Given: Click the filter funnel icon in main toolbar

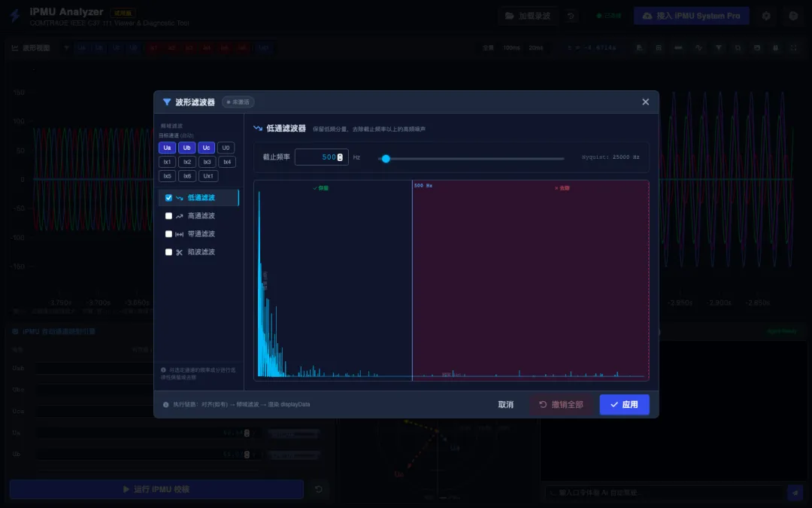Looking at the screenshot, I should click(x=718, y=47).
